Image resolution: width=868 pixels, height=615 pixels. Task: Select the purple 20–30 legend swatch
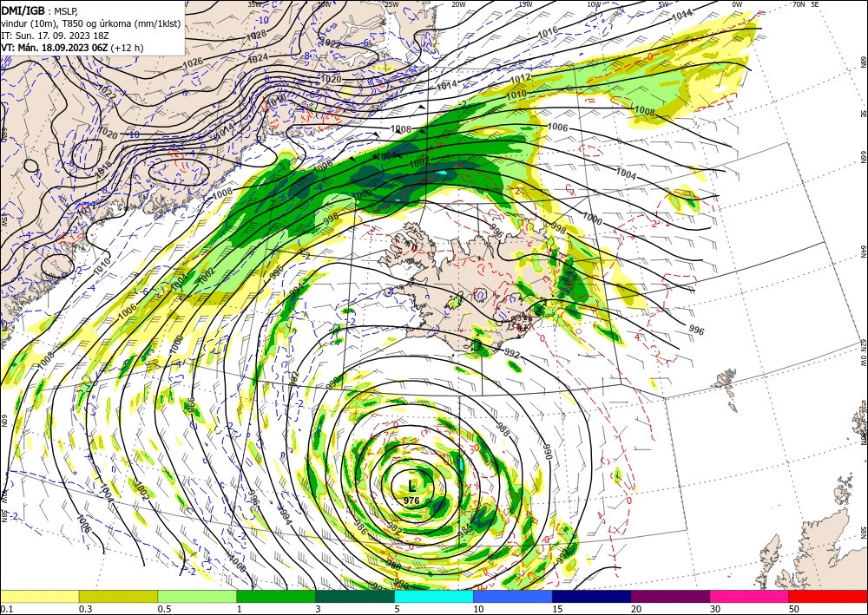point(670,596)
